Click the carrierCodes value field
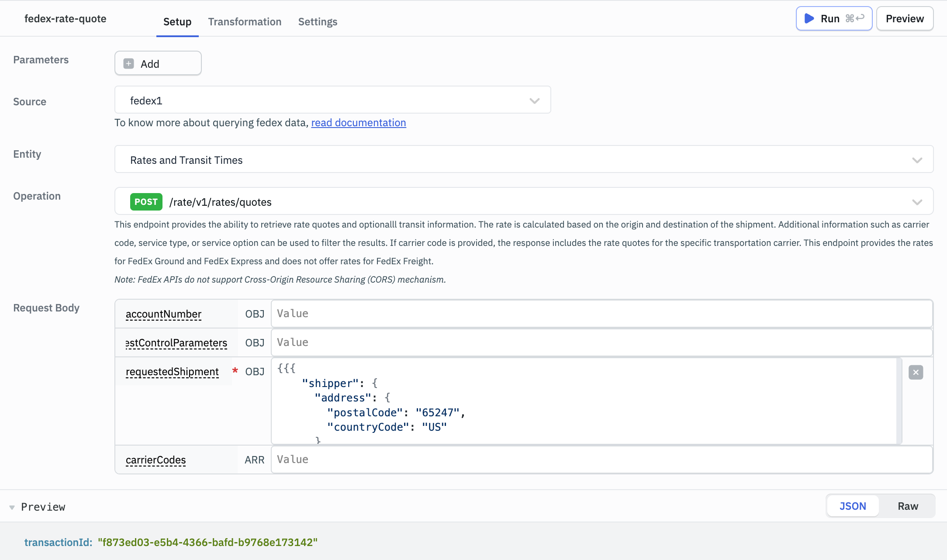 pyautogui.click(x=601, y=459)
